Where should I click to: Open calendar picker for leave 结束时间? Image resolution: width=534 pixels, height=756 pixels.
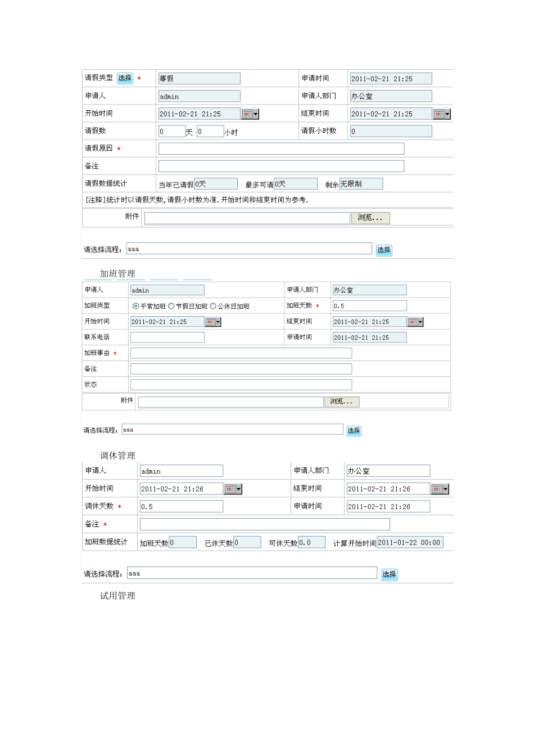coord(442,114)
